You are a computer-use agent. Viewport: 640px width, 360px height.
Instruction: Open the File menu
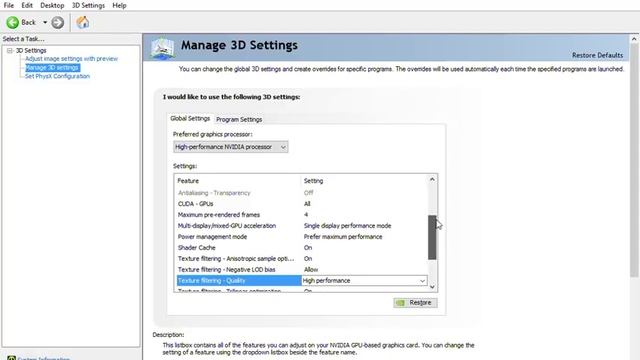click(9, 5)
